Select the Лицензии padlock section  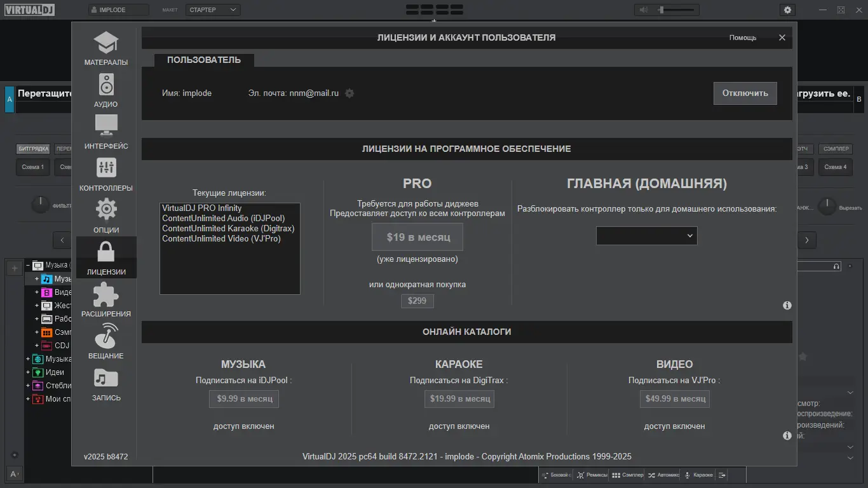click(x=106, y=258)
